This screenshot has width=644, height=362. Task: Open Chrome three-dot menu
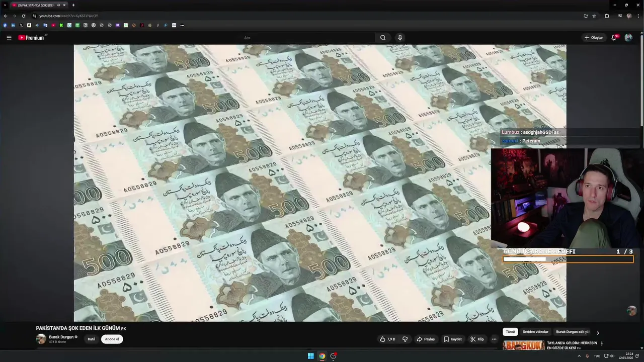(x=638, y=16)
